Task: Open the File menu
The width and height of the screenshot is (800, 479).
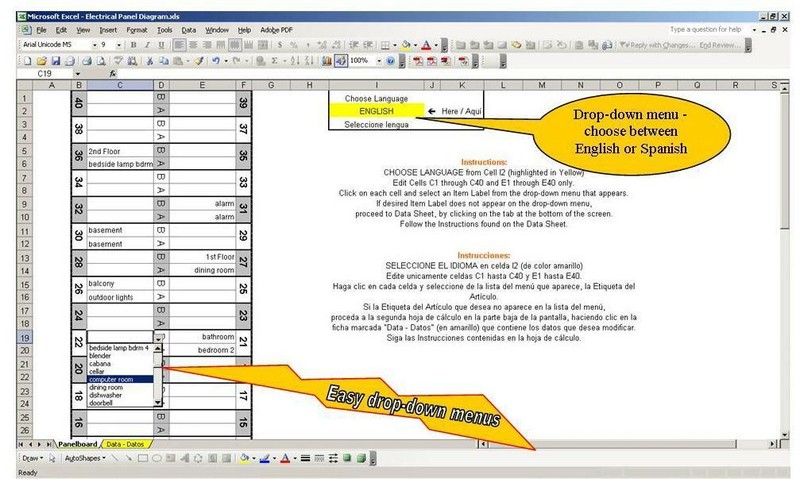Action: 41,30
